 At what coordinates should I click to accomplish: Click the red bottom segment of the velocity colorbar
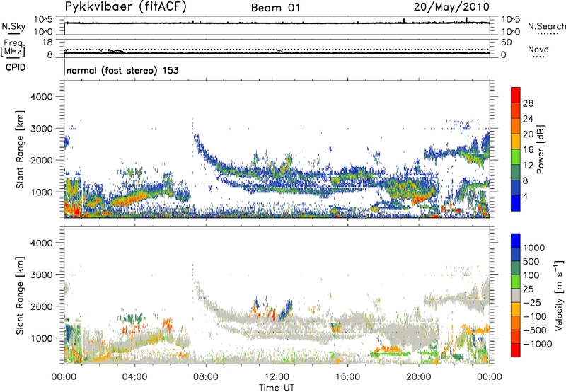click(x=516, y=350)
